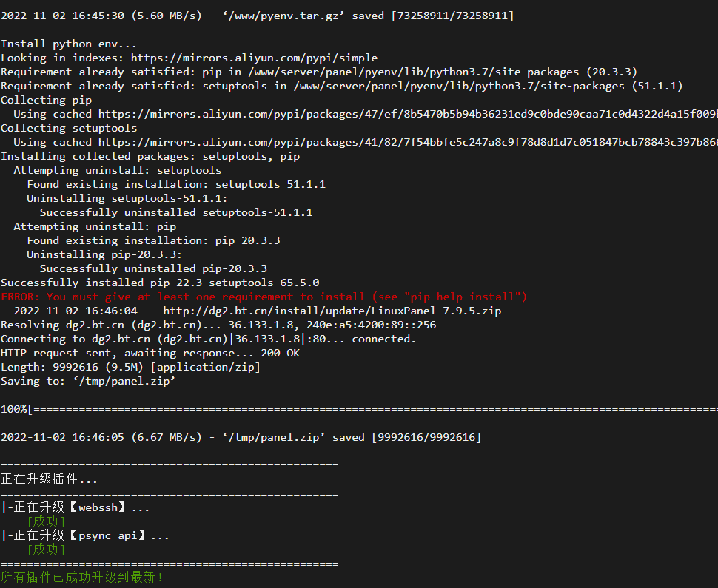Screen dimensions: 718x588
Task: Click the all plugins upgraded success message
Action: click(x=82, y=578)
